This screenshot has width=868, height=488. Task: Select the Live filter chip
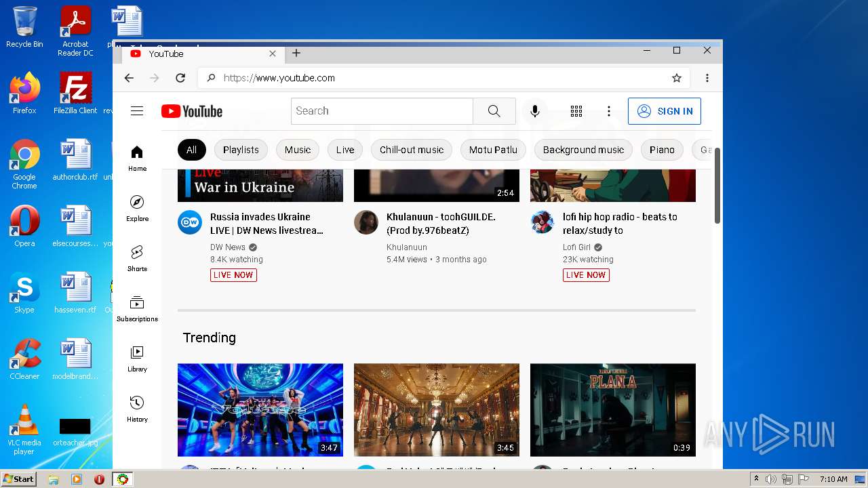coord(345,150)
